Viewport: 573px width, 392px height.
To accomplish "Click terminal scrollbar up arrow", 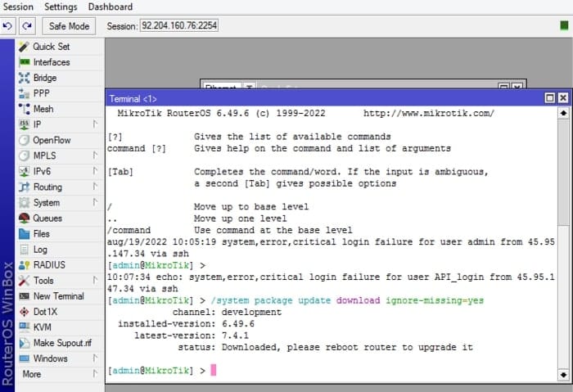I will tap(563, 113).
